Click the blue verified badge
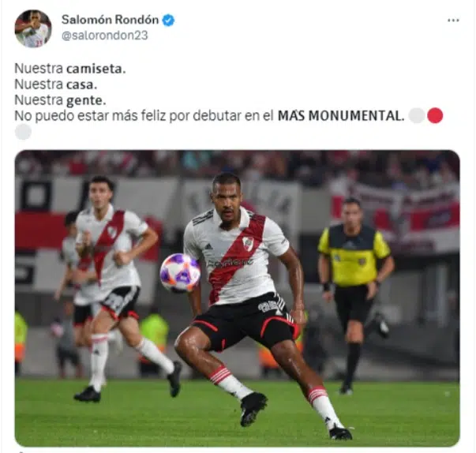The image size is (476, 453). 168,20
